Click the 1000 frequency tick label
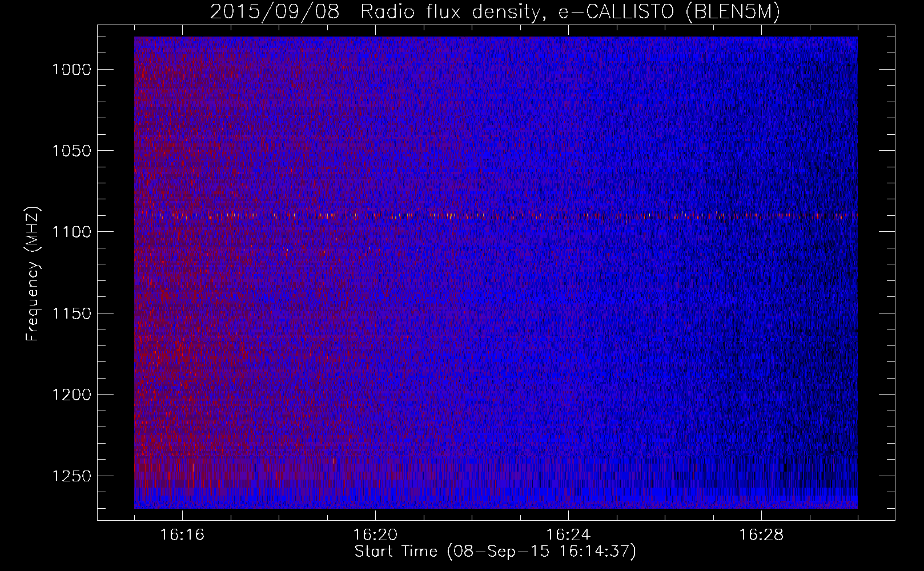The height and width of the screenshot is (571, 924). pyautogui.click(x=72, y=70)
